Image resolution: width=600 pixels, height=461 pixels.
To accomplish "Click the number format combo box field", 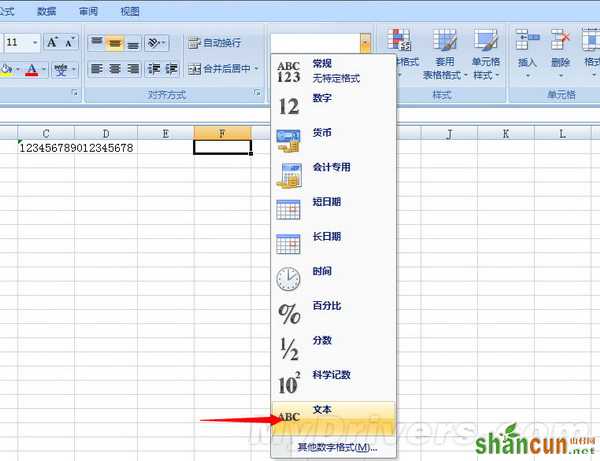I will click(315, 43).
